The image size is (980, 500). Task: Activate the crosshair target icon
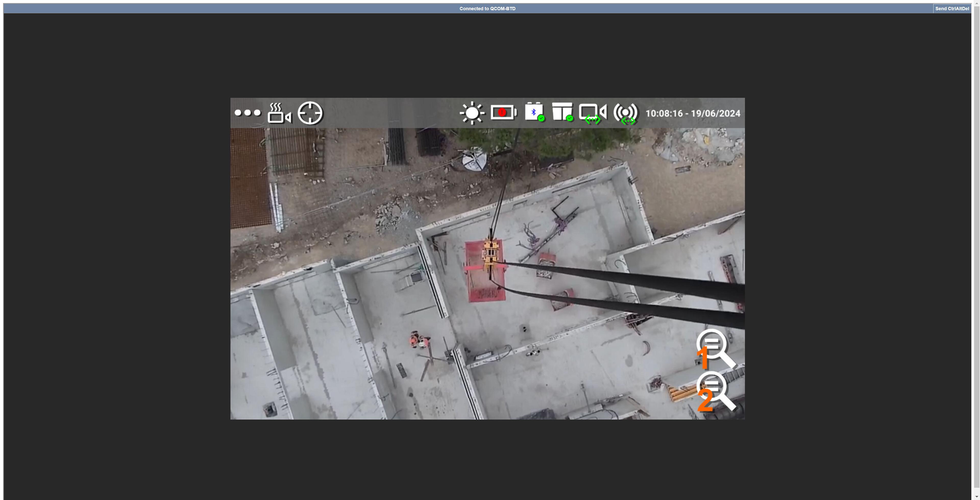[310, 113]
